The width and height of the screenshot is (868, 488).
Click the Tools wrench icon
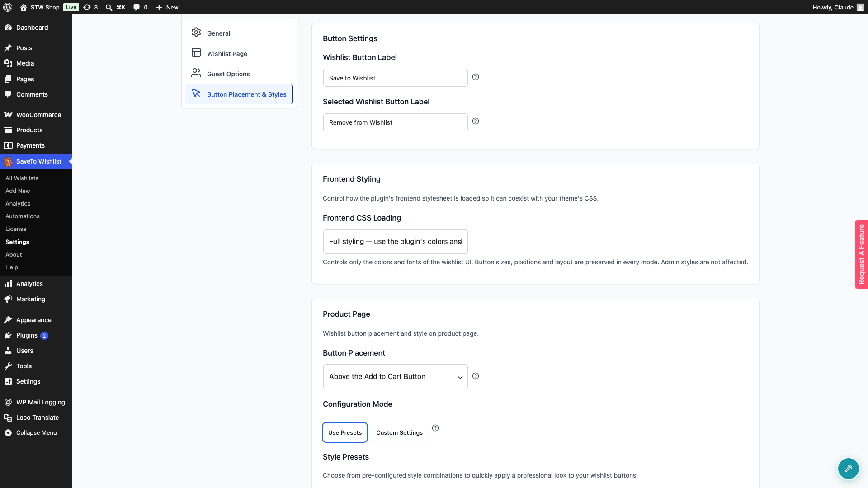click(x=8, y=366)
